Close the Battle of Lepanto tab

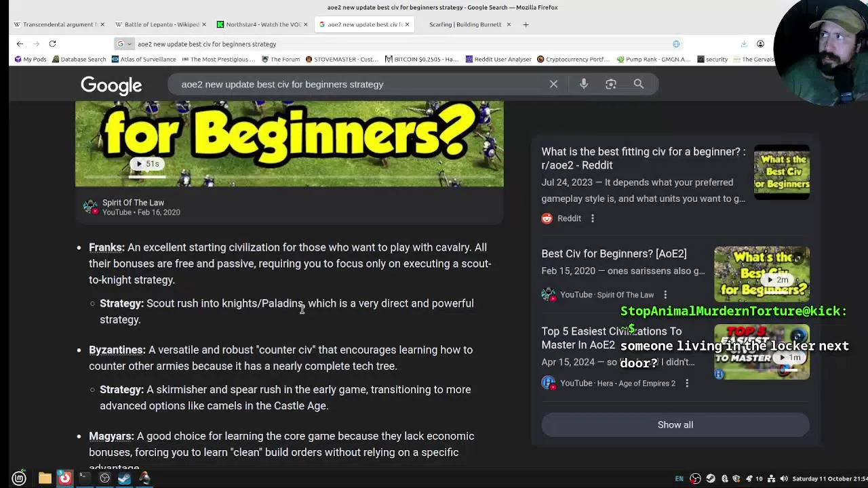coord(204,24)
